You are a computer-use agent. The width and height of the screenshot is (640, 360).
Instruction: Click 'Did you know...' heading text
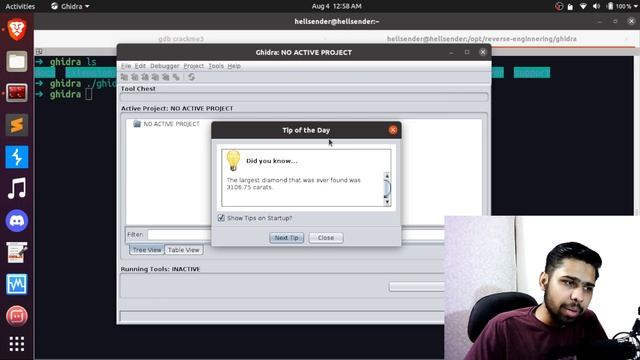point(272,161)
